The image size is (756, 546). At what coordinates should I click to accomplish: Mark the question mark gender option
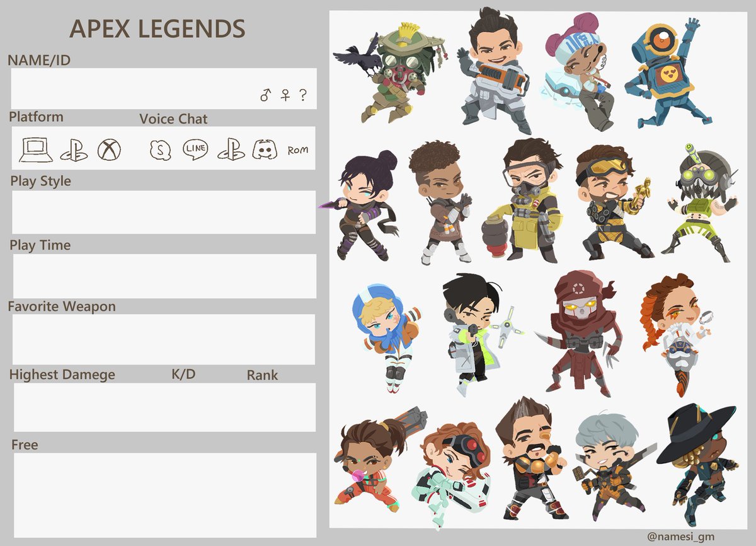click(303, 95)
